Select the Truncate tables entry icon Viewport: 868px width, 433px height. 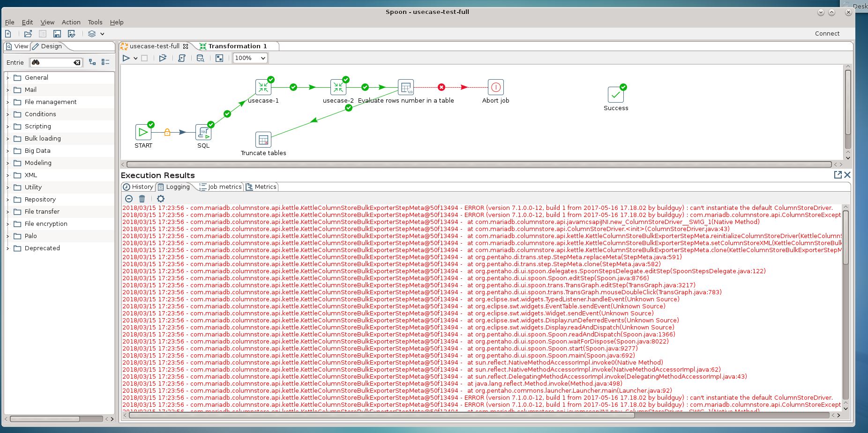[263, 140]
